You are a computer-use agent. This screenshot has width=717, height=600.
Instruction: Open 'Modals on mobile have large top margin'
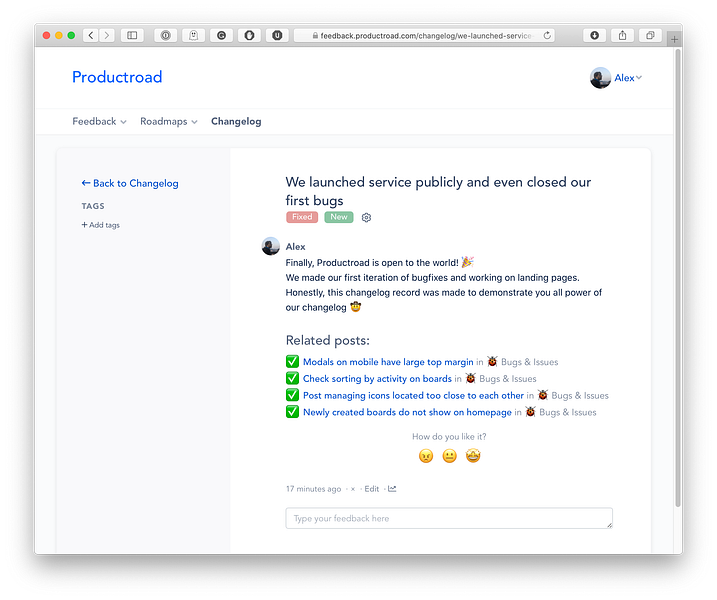388,362
